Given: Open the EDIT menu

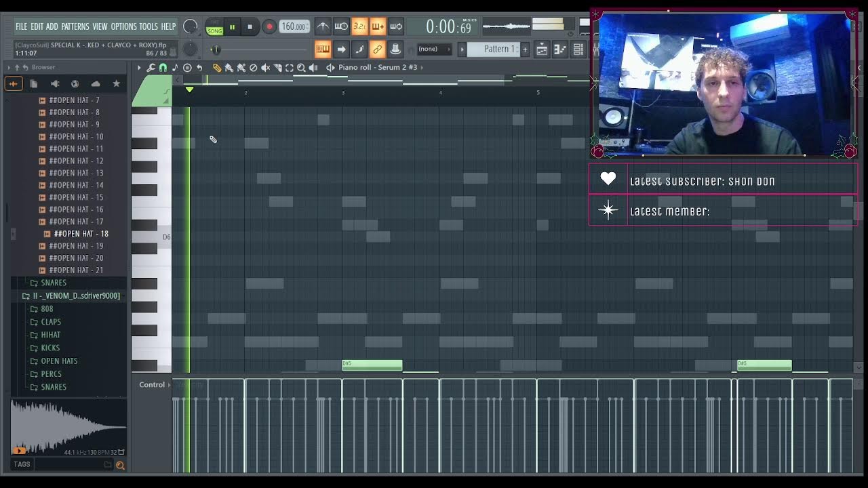Looking at the screenshot, I should pos(37,26).
